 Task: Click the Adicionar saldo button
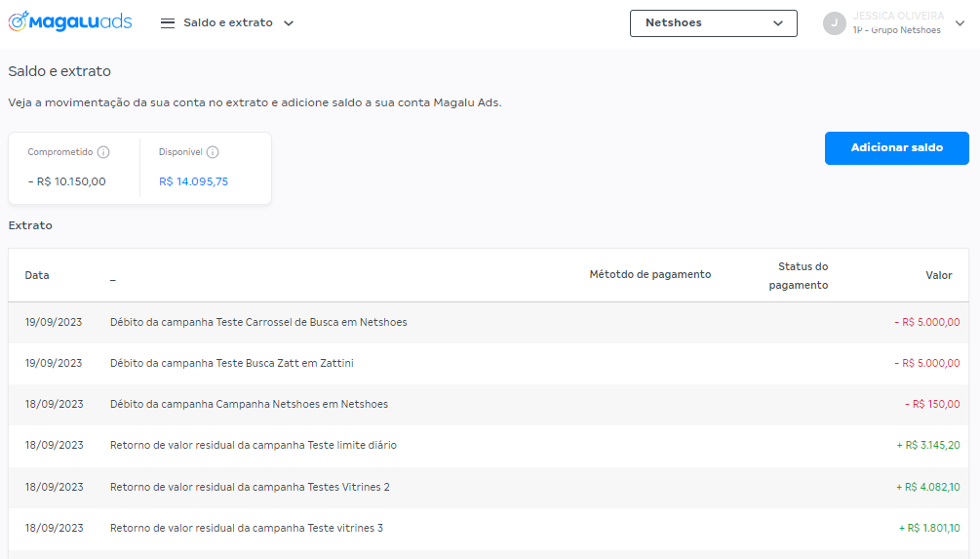[897, 148]
